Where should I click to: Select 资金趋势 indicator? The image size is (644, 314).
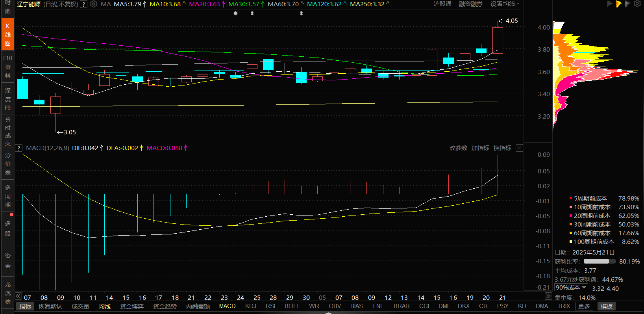coord(165,306)
